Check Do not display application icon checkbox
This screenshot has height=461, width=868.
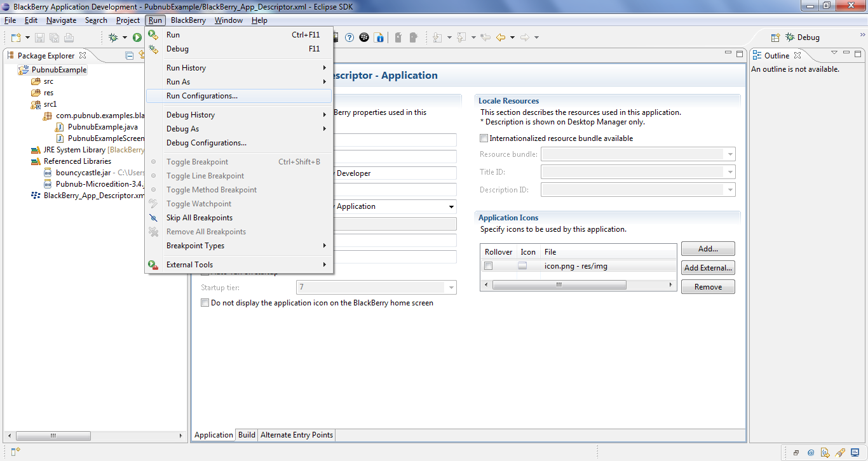[205, 303]
